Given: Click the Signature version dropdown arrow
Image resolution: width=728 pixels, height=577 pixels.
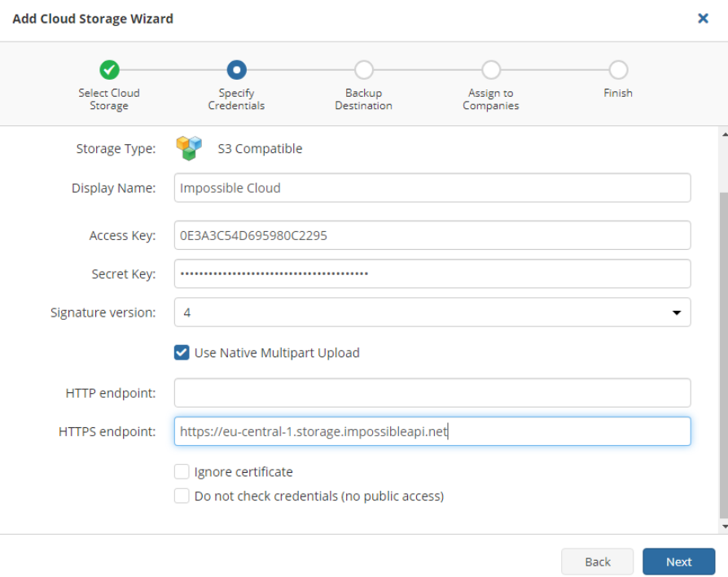Looking at the screenshot, I should tap(677, 313).
